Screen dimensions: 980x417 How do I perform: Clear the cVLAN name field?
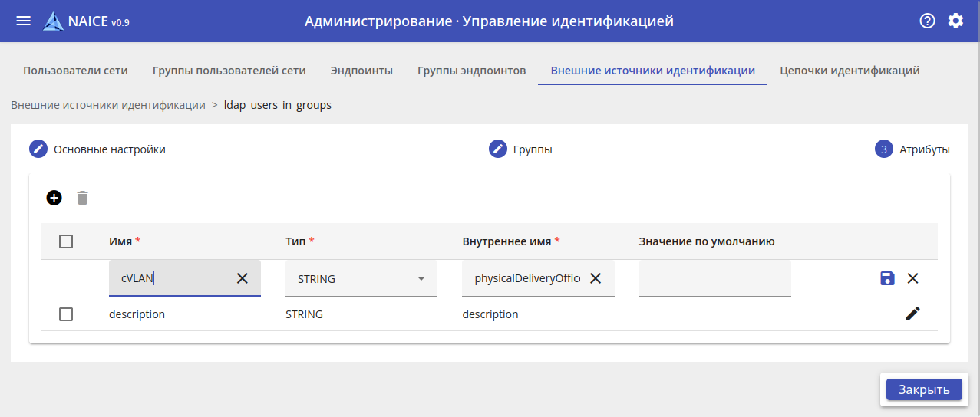[x=243, y=278]
